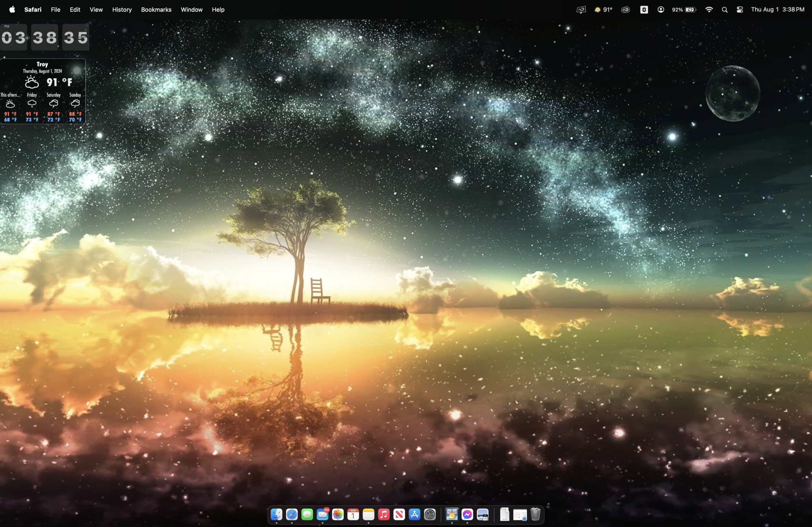Open System Settings from the Dock
The height and width of the screenshot is (527, 812).
coord(430,514)
